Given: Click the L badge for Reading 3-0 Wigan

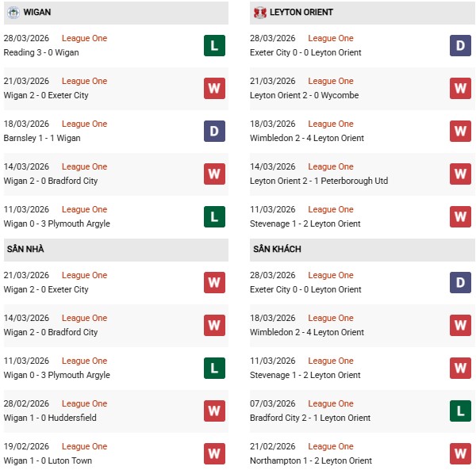Looking at the screenshot, I should click(x=214, y=46).
